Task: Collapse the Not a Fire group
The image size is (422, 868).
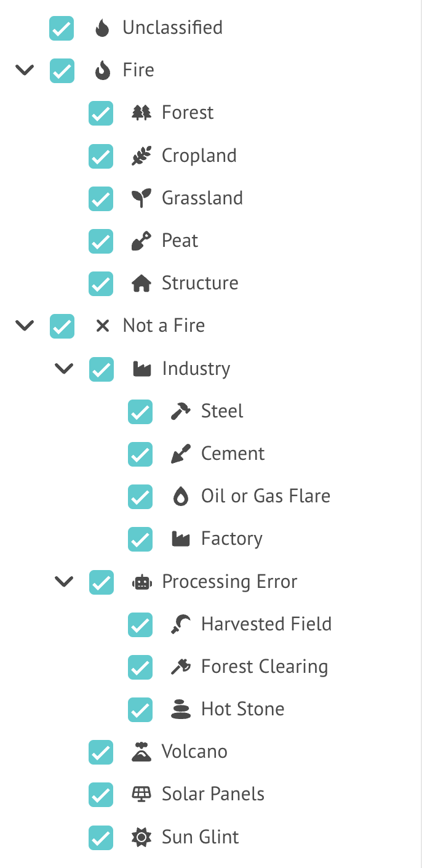Action: click(25, 326)
